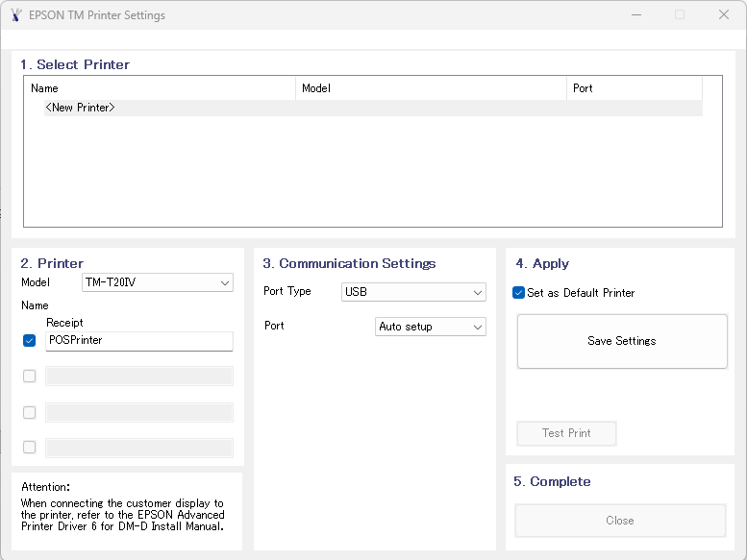The width and height of the screenshot is (747, 560).
Task: Enable the second printer name checkbox
Action: (29, 377)
